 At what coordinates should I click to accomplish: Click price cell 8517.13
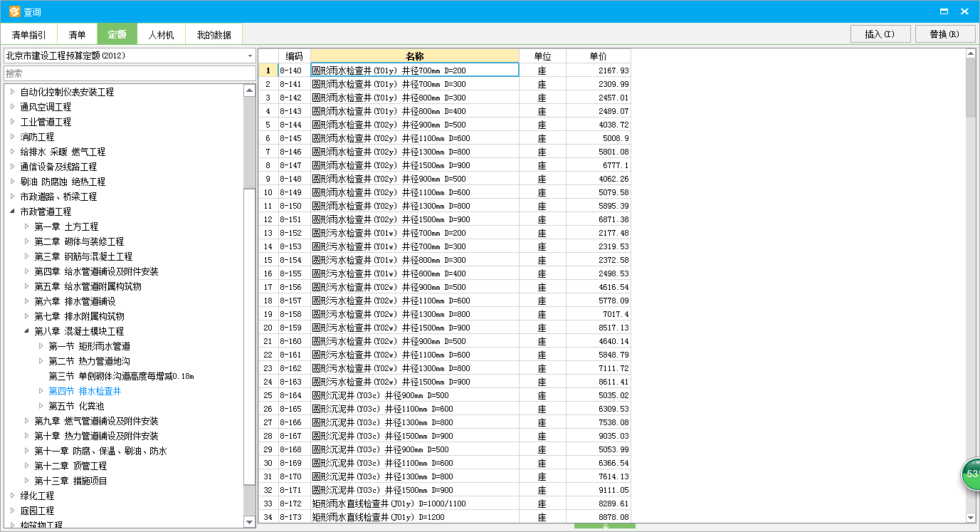click(599, 328)
